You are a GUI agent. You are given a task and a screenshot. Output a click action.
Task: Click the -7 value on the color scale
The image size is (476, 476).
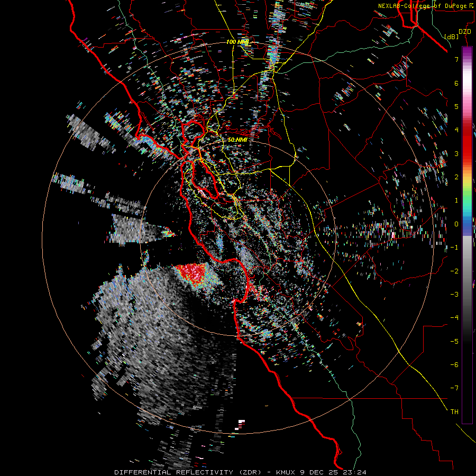click(x=454, y=388)
